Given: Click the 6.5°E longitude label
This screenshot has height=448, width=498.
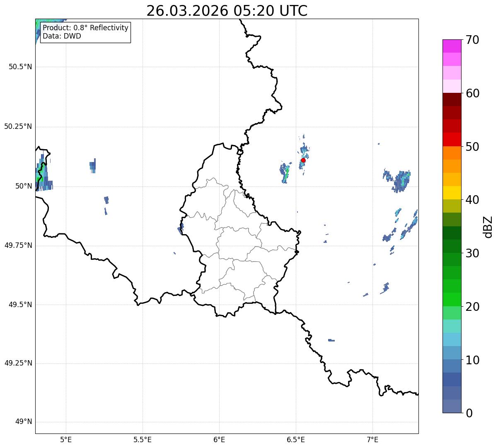Looking at the screenshot, I should click(x=296, y=439).
